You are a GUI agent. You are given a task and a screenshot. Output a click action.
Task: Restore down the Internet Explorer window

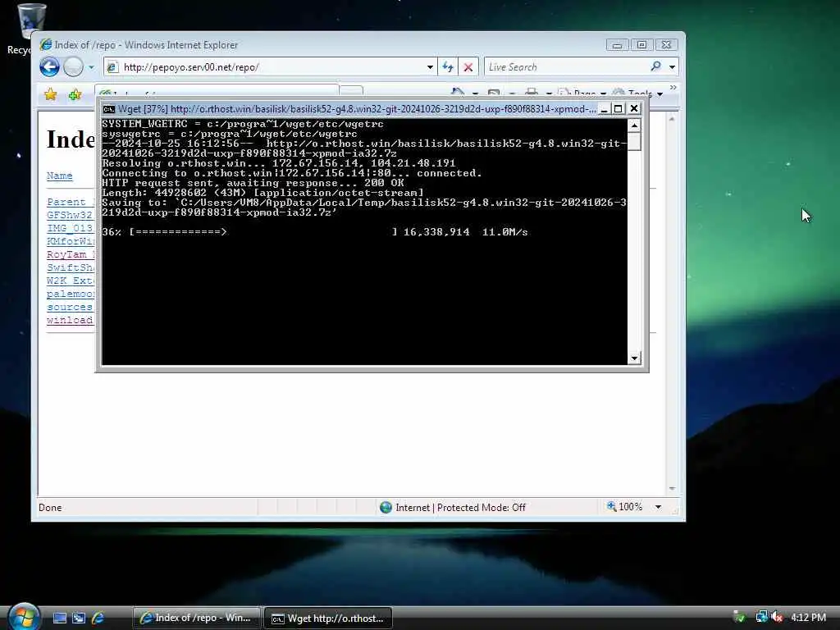tap(641, 45)
